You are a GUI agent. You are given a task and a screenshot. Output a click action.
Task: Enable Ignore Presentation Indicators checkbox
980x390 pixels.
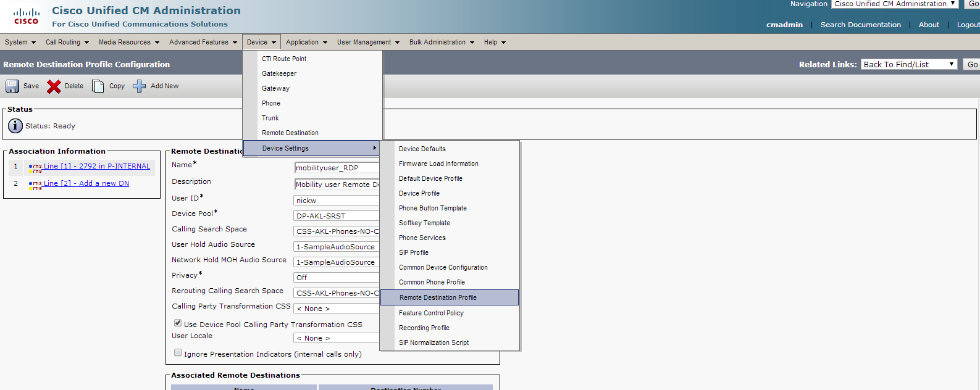coord(178,352)
